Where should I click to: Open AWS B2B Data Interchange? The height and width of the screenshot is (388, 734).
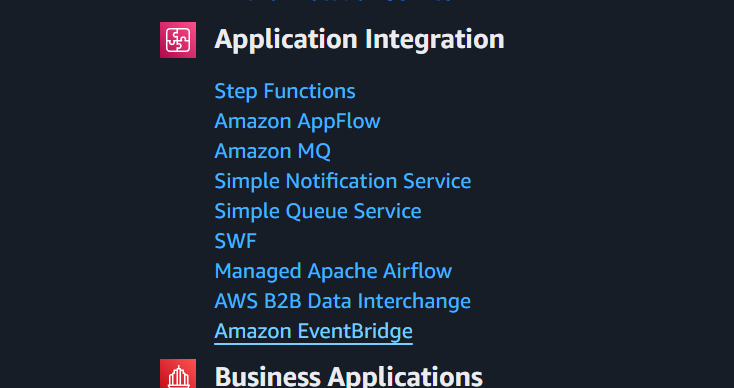pyautogui.click(x=342, y=301)
